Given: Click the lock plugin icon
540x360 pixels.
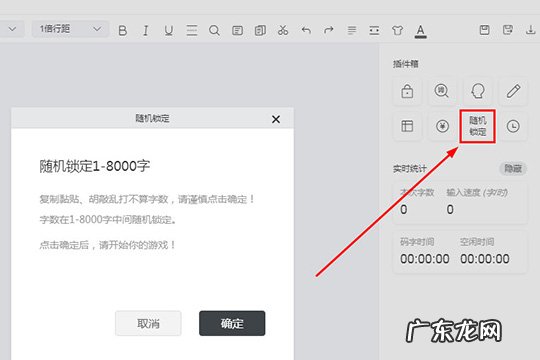Looking at the screenshot, I should click(x=407, y=91).
